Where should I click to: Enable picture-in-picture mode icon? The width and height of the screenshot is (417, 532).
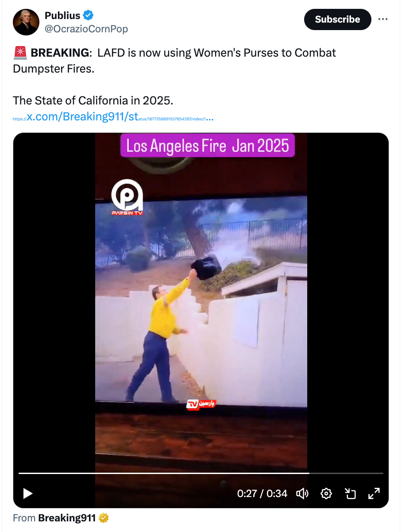350,493
